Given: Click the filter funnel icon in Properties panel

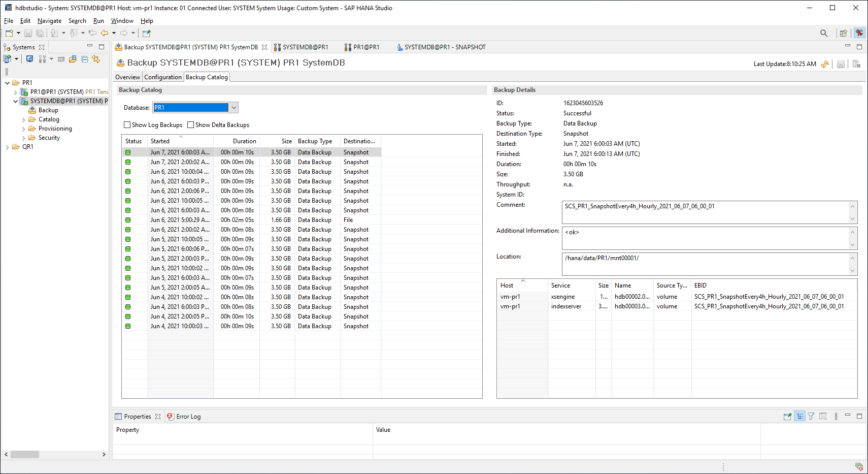Looking at the screenshot, I should [x=811, y=417].
